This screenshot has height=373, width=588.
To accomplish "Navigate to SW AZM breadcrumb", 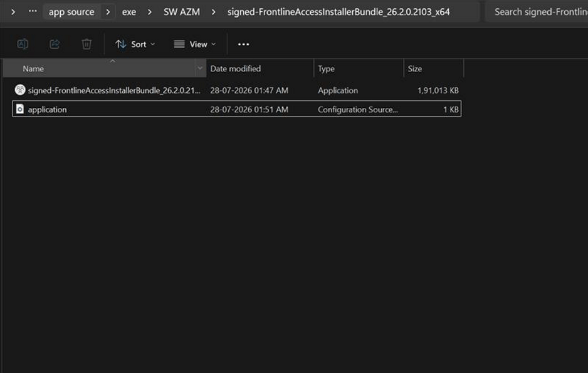I will tap(182, 12).
